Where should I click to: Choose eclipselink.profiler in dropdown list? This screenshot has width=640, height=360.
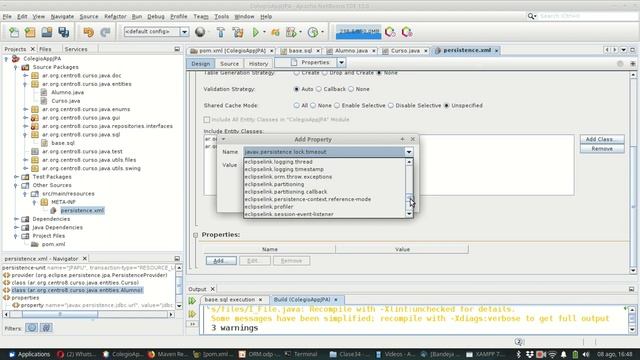(x=269, y=207)
